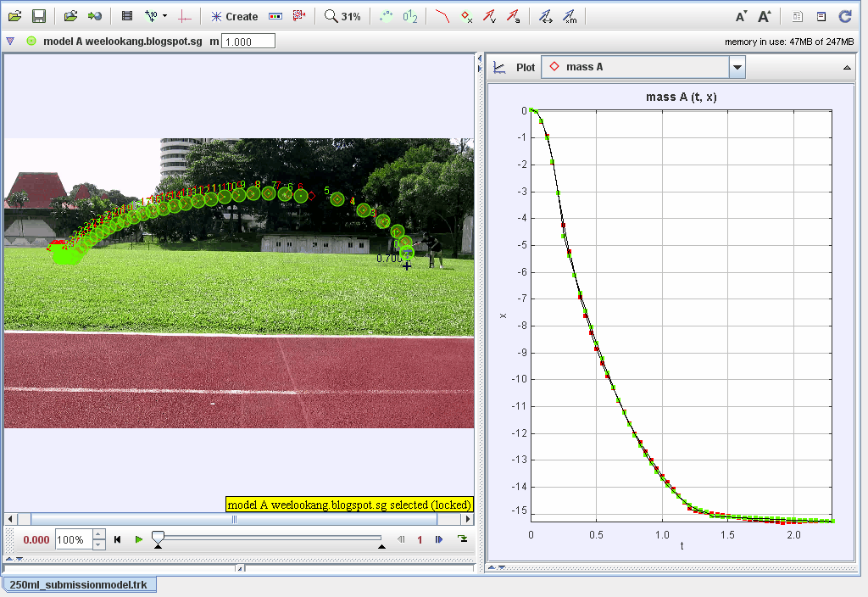Open the plot view chart icon
The width and height of the screenshot is (868, 597).
499,68
